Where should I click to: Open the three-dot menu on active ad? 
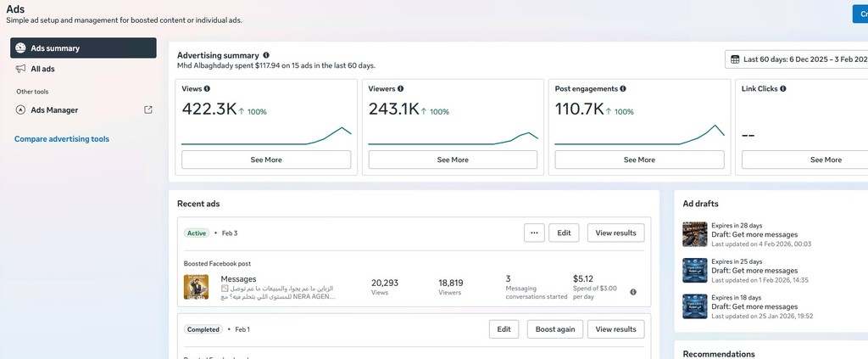[x=534, y=233]
